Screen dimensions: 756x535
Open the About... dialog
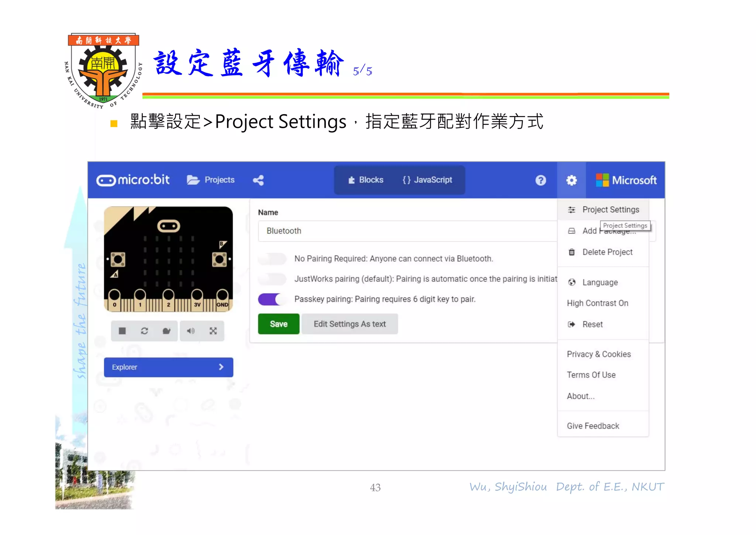pos(603,396)
